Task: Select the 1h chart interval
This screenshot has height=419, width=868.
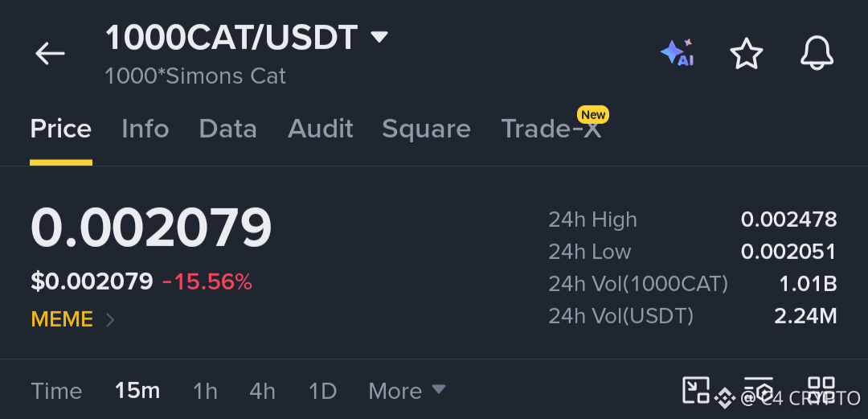Action: [205, 391]
